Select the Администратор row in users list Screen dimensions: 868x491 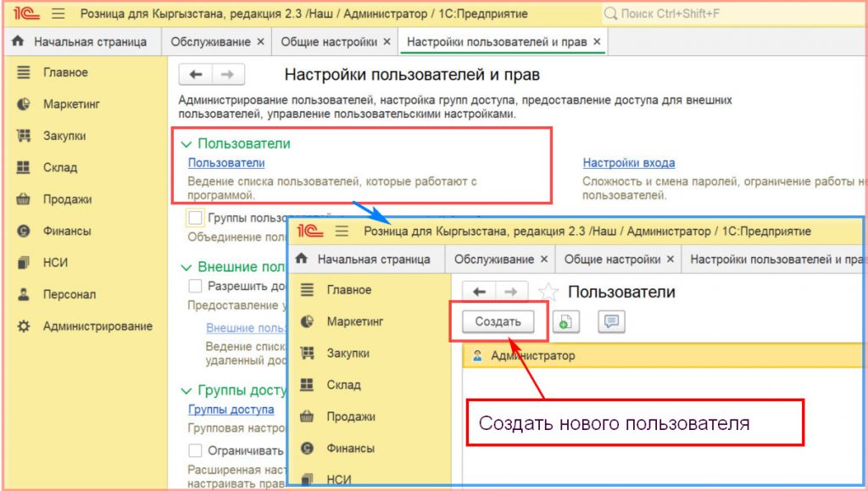tap(532, 355)
